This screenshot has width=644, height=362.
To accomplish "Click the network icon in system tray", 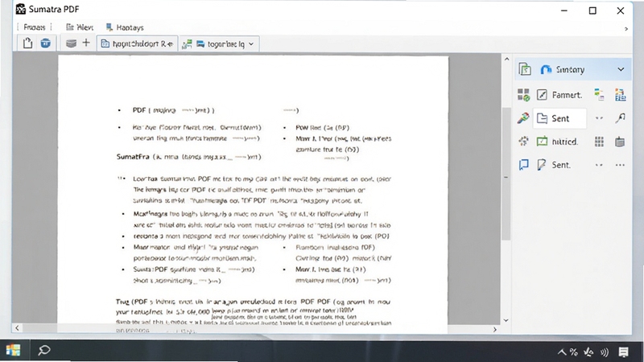I will [588, 352].
